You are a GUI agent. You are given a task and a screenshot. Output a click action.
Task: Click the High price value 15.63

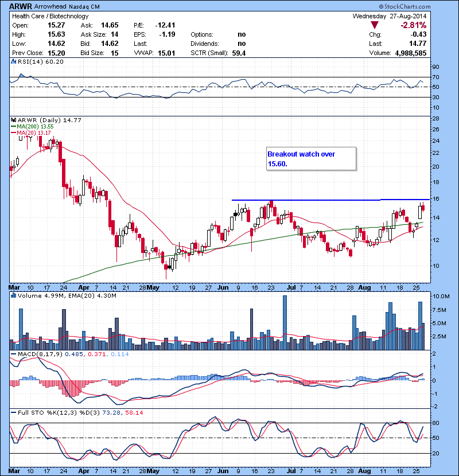pyautogui.click(x=56, y=34)
